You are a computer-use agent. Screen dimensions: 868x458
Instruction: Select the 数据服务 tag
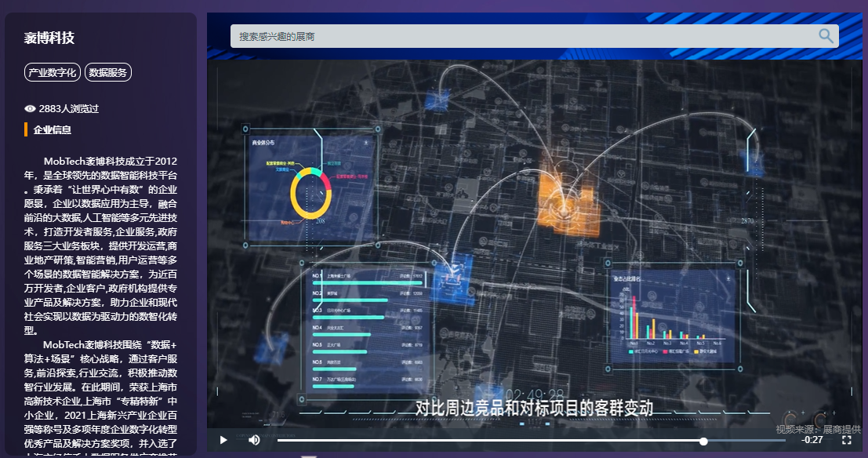pos(108,72)
